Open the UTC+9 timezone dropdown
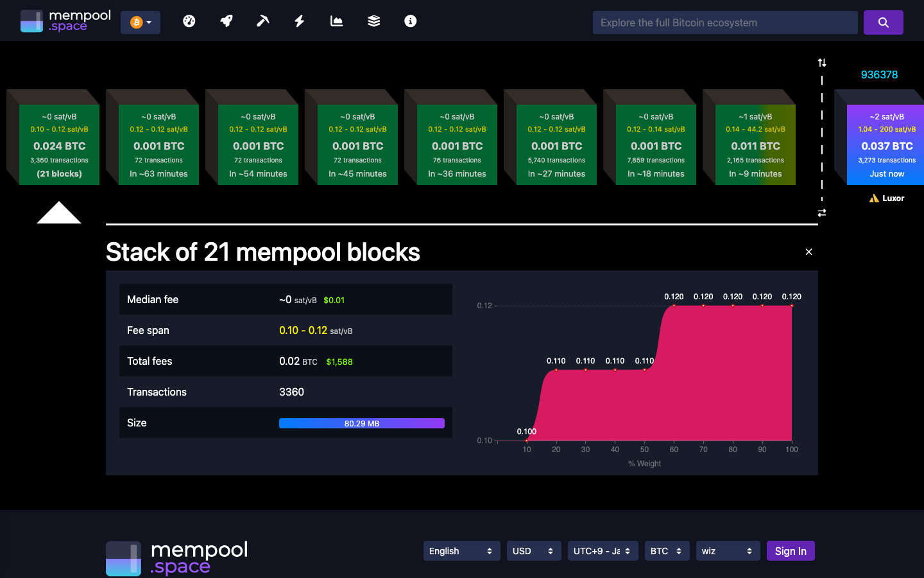Image resolution: width=924 pixels, height=578 pixels. tap(603, 550)
